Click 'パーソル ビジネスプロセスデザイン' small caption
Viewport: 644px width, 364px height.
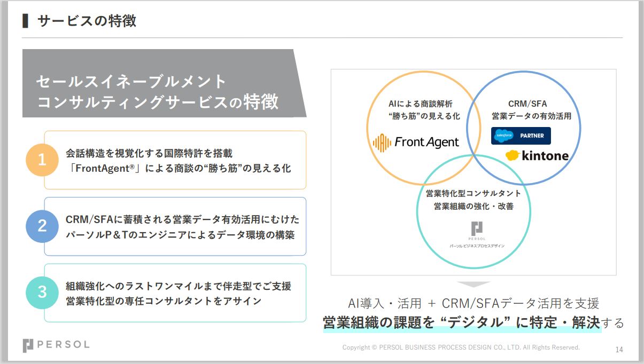coord(477,246)
